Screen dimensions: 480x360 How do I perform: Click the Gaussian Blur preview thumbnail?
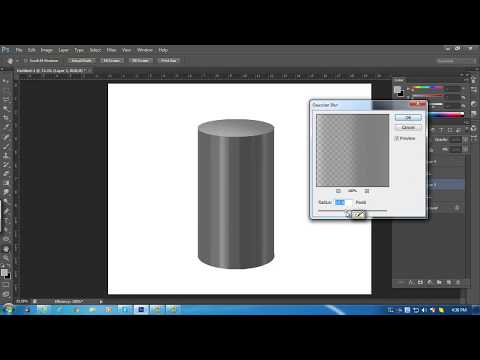[353, 150]
